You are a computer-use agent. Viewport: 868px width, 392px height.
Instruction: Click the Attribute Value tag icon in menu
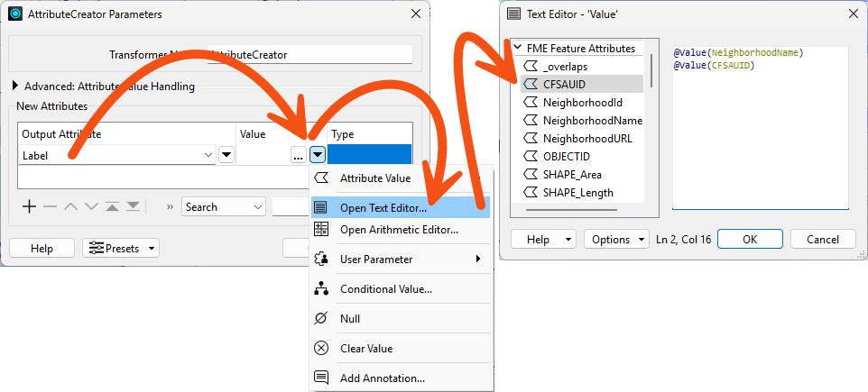[x=321, y=178]
